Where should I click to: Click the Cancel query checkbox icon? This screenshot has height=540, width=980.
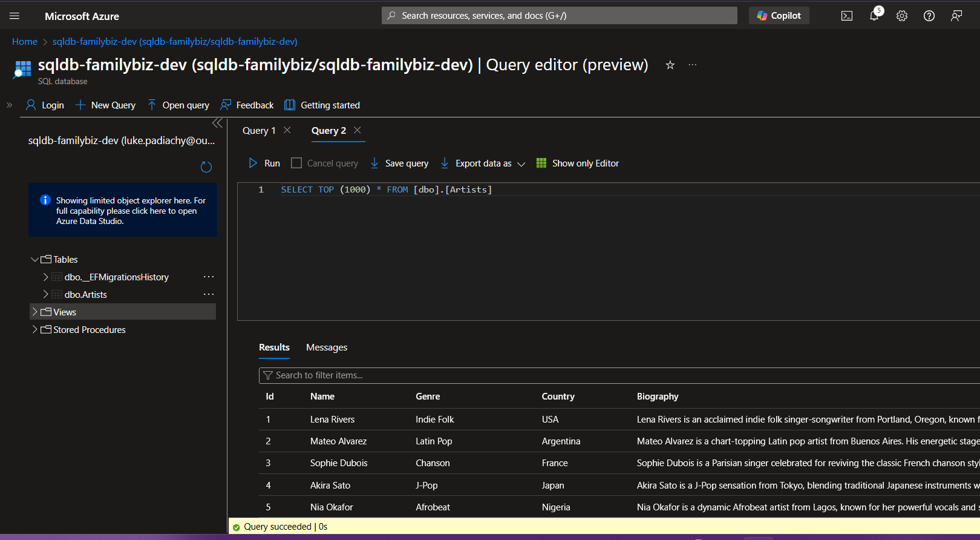coord(296,163)
